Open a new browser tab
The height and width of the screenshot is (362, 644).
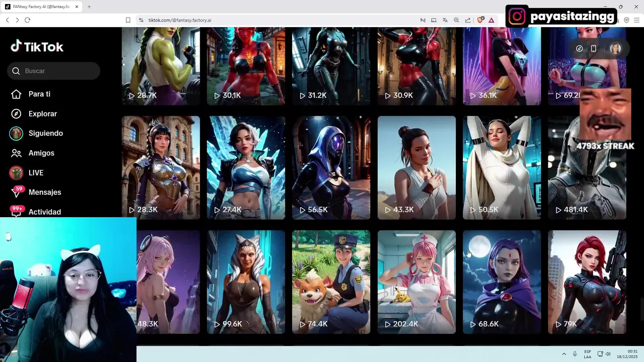[89, 7]
